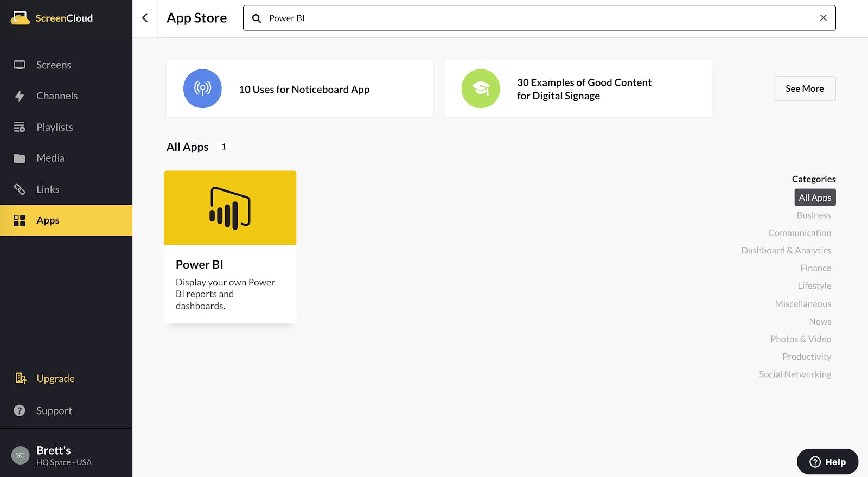Open the Playlists section
The height and width of the screenshot is (477, 868).
(66, 127)
